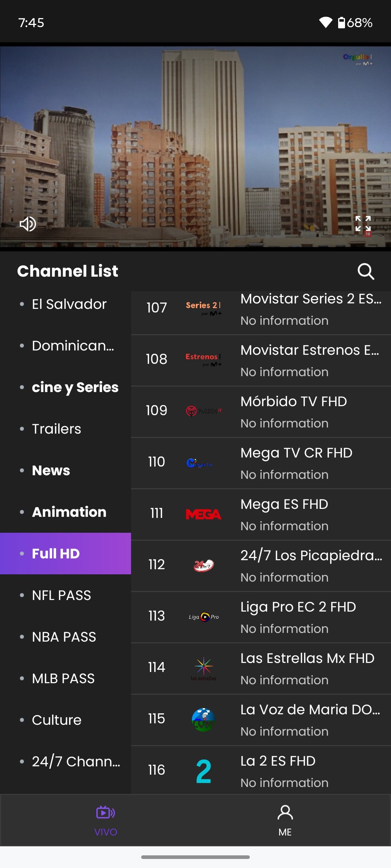The width and height of the screenshot is (391, 868).
Task: Play 24/7 Los Picapiedra channel
Action: 261,566
